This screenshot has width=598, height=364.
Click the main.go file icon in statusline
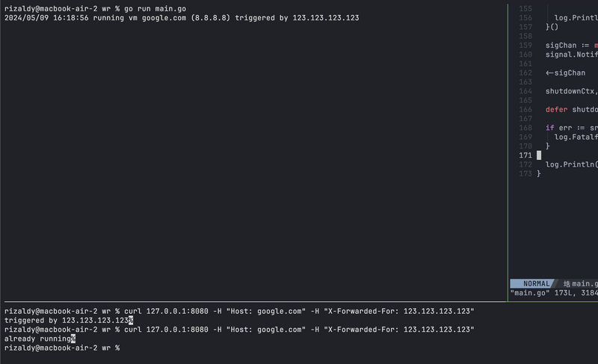coord(567,283)
